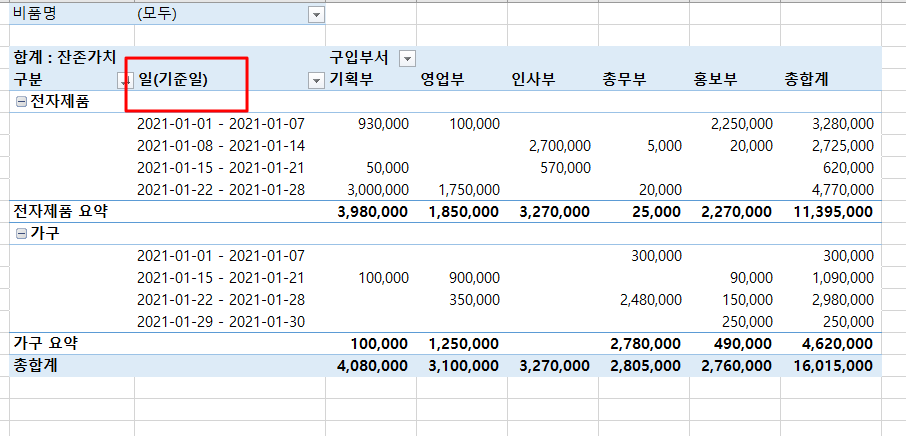This screenshot has width=906, height=436.
Task: Click the 기획부 column header
Action: tap(351, 80)
